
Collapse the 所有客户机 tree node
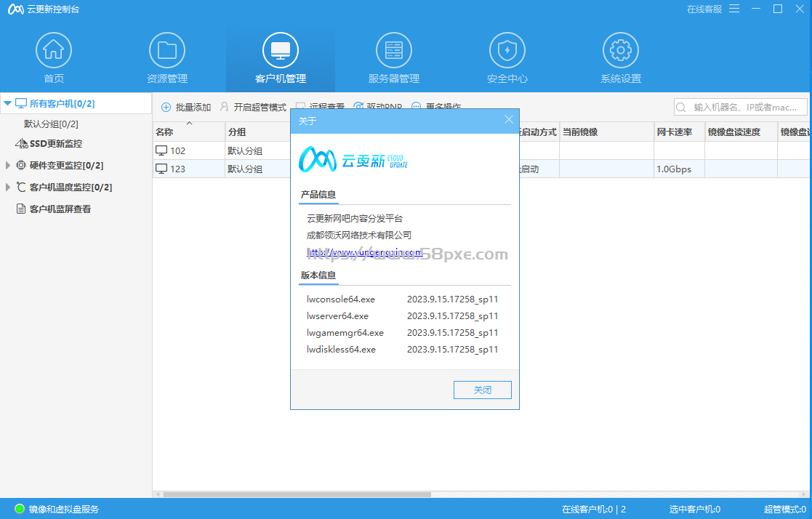coord(8,104)
